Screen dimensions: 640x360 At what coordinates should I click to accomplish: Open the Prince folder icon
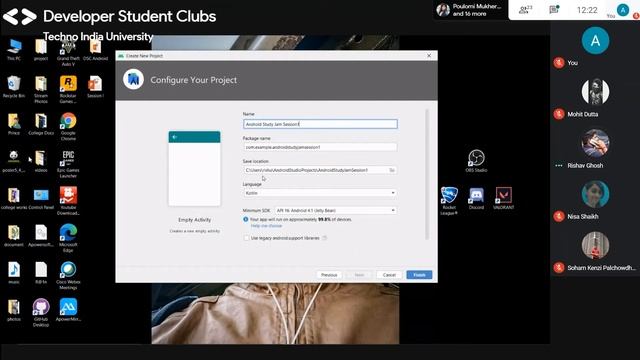[14, 124]
